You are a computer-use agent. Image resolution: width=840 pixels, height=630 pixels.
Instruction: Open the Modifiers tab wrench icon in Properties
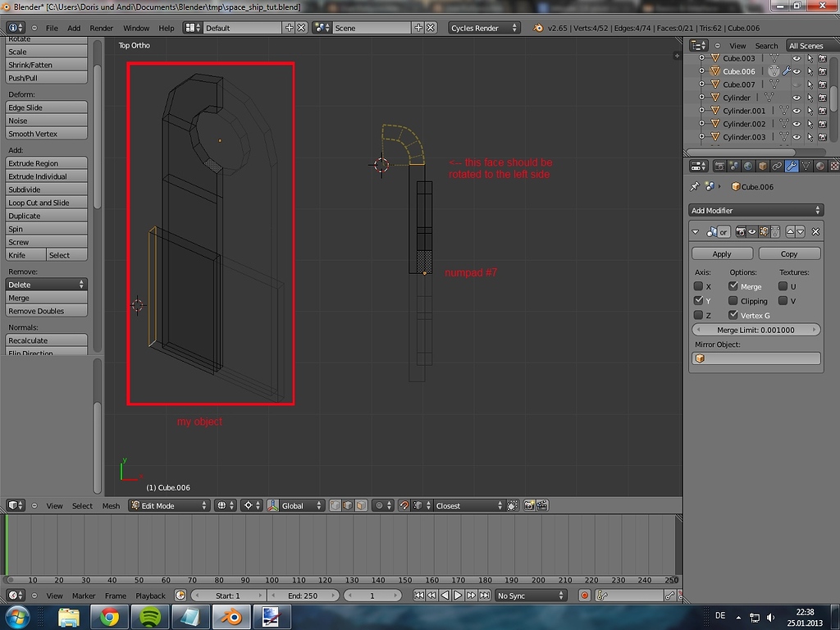click(791, 166)
